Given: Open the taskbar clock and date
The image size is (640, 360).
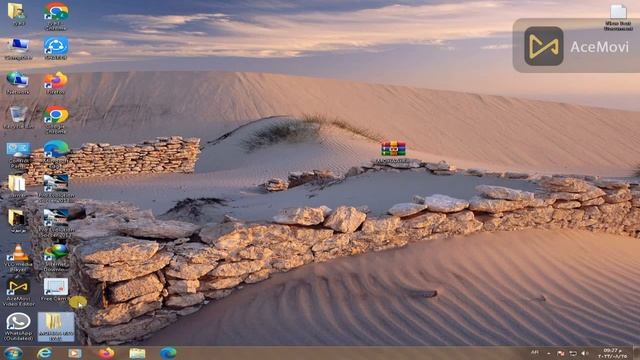Looking at the screenshot, I should 612,353.
